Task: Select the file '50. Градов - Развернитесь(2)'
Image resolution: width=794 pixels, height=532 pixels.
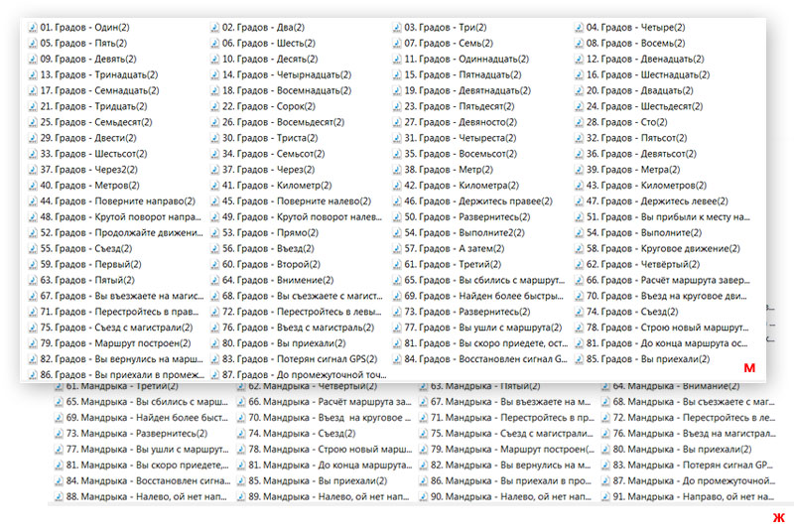Action: (x=462, y=217)
